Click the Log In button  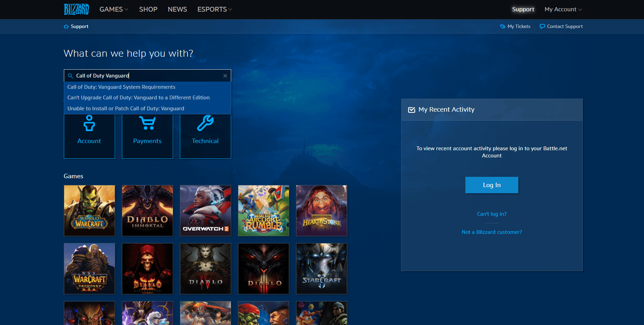(492, 185)
